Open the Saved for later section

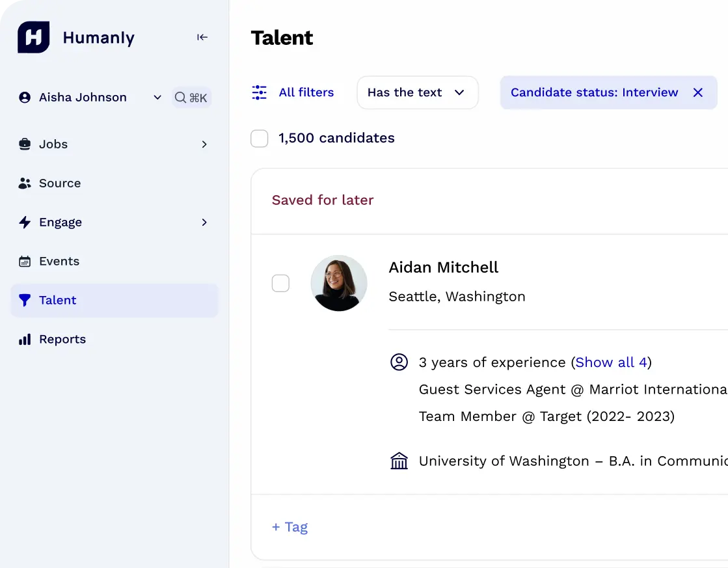[322, 200]
